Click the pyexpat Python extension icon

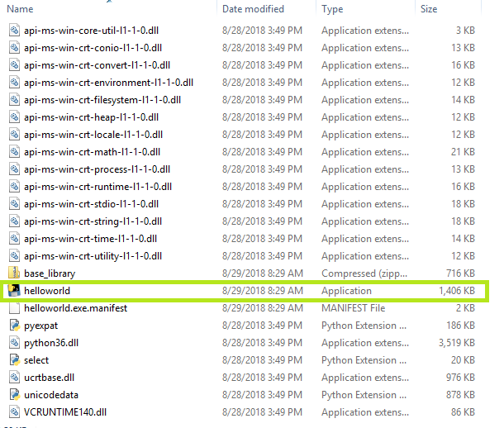coord(14,326)
